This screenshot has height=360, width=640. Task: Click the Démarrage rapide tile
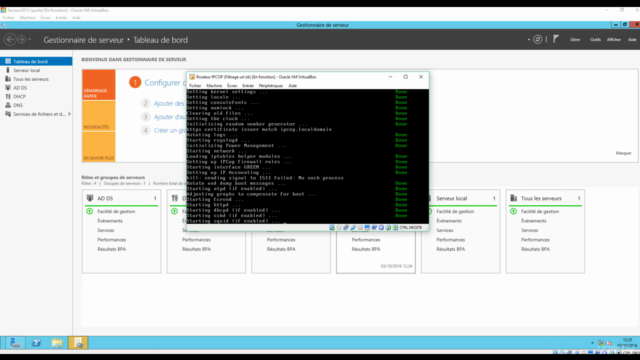[99, 85]
